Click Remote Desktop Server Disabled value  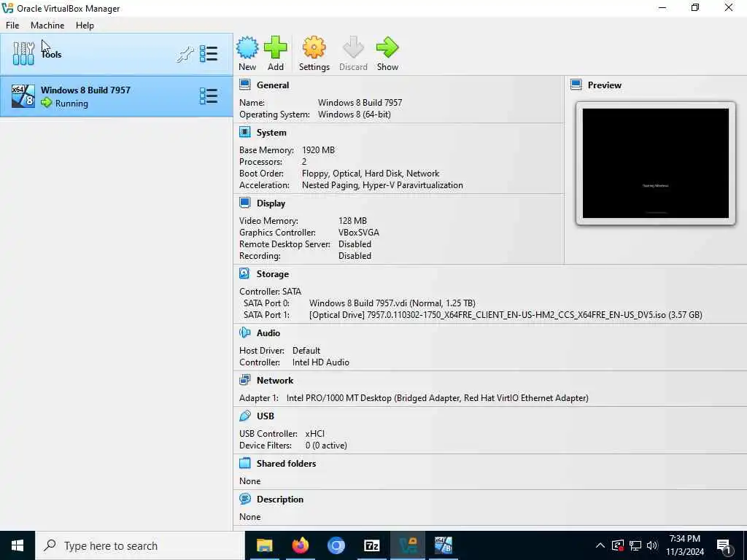click(x=355, y=244)
